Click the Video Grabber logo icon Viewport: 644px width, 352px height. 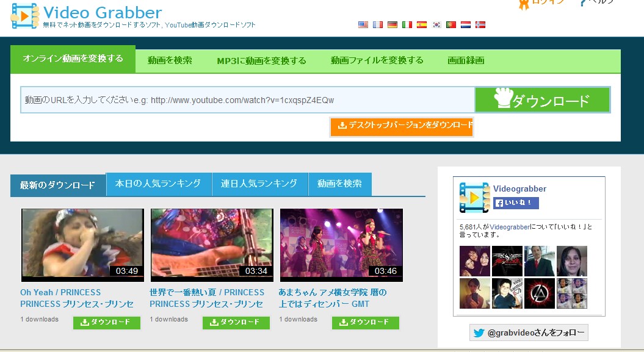[25, 16]
